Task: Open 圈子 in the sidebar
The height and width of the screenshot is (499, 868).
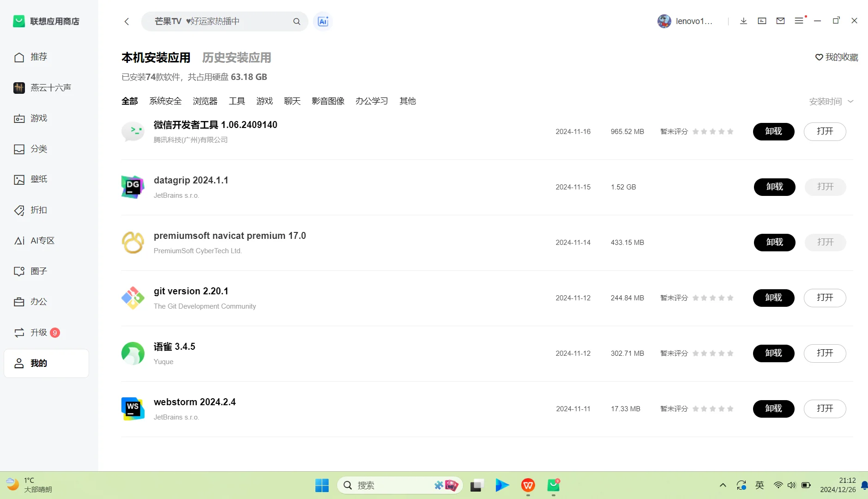Action: (46, 271)
